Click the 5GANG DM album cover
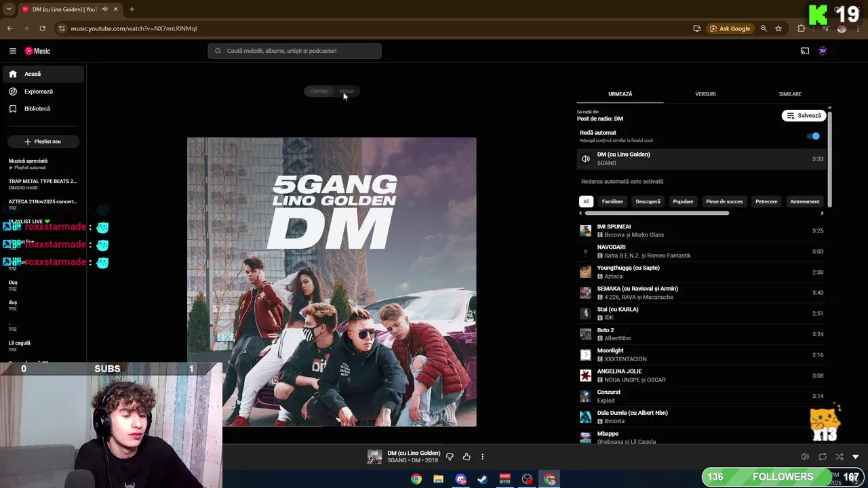Screen dimensions: 868x488 (332, 282)
